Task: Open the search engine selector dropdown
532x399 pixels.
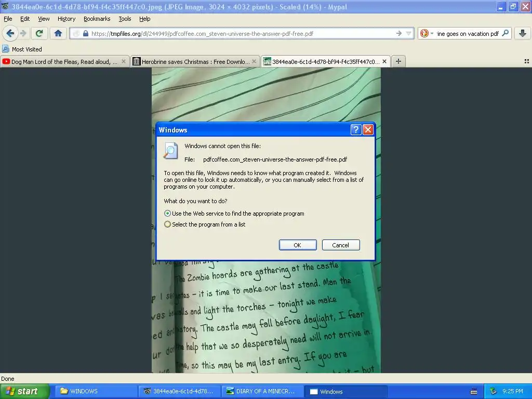Action: coord(427,33)
